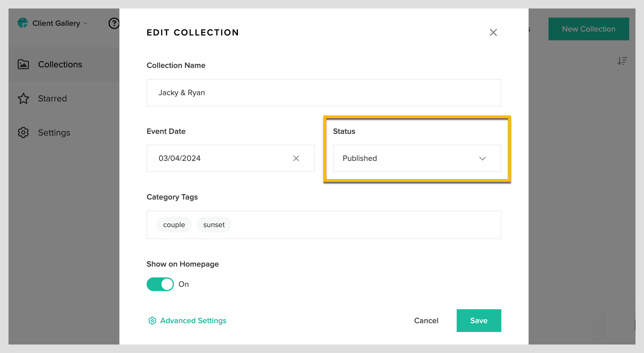The image size is (644, 353).
Task: Toggle Show on Homepage switch off
Action: (160, 284)
